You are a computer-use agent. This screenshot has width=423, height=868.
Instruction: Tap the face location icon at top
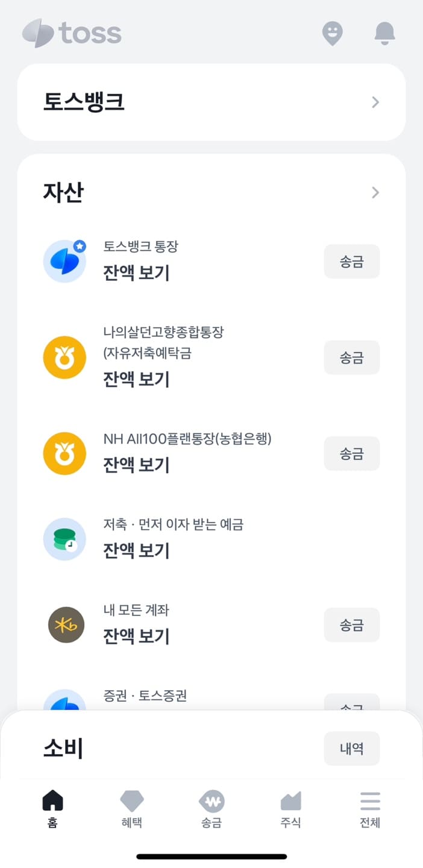point(333,34)
